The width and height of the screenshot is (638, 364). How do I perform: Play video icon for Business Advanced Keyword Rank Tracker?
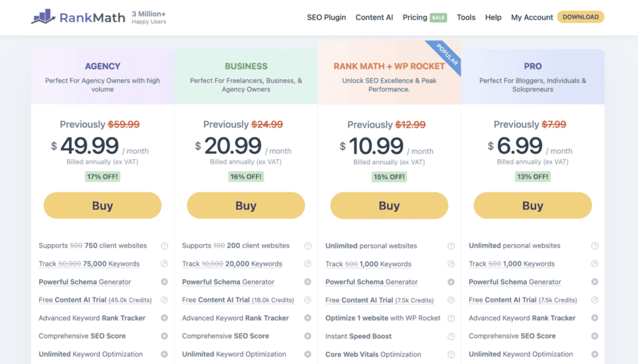click(308, 318)
